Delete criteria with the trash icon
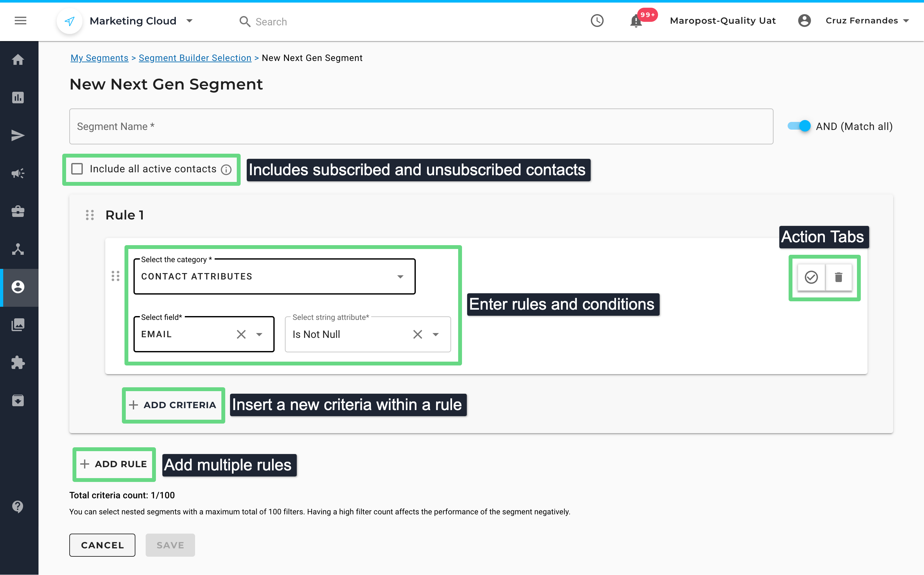This screenshot has width=924, height=575. click(x=838, y=277)
